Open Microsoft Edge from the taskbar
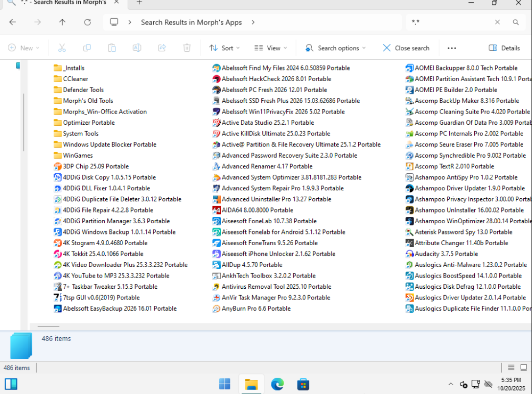 click(x=278, y=384)
